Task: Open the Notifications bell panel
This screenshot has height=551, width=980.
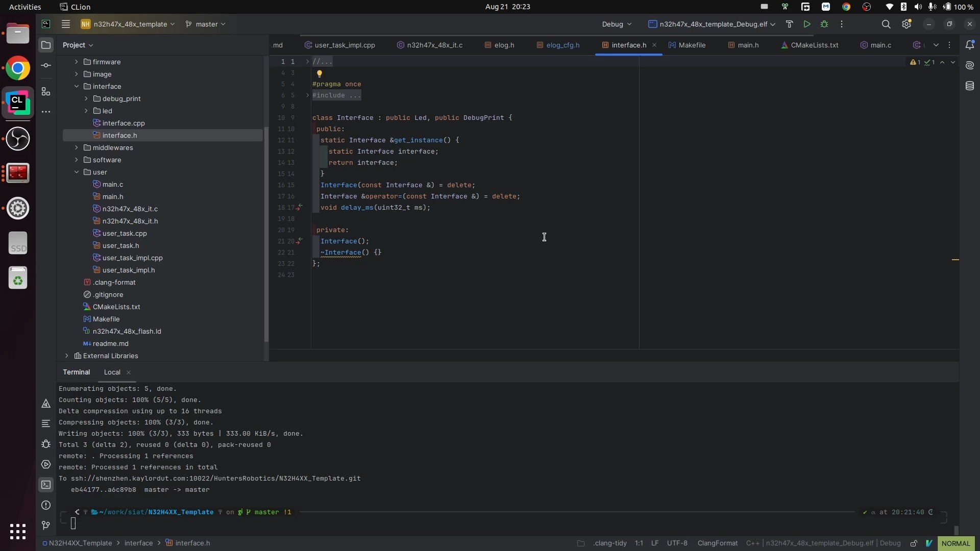Action: pos(970,45)
